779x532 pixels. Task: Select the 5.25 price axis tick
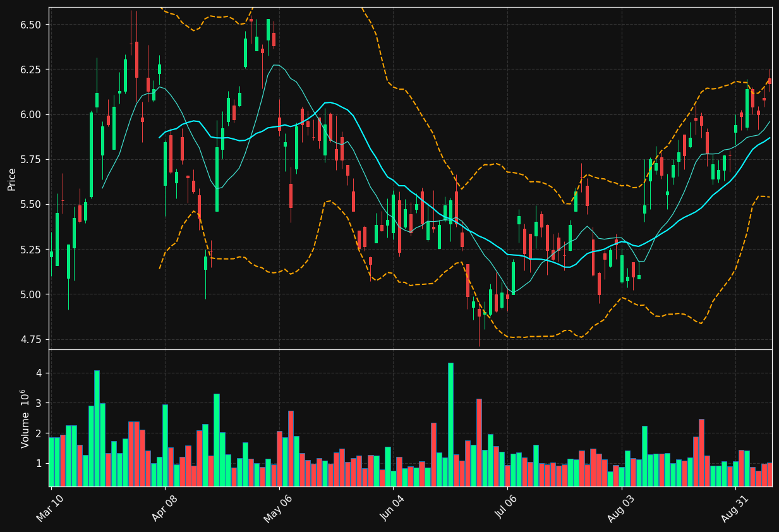30,250
